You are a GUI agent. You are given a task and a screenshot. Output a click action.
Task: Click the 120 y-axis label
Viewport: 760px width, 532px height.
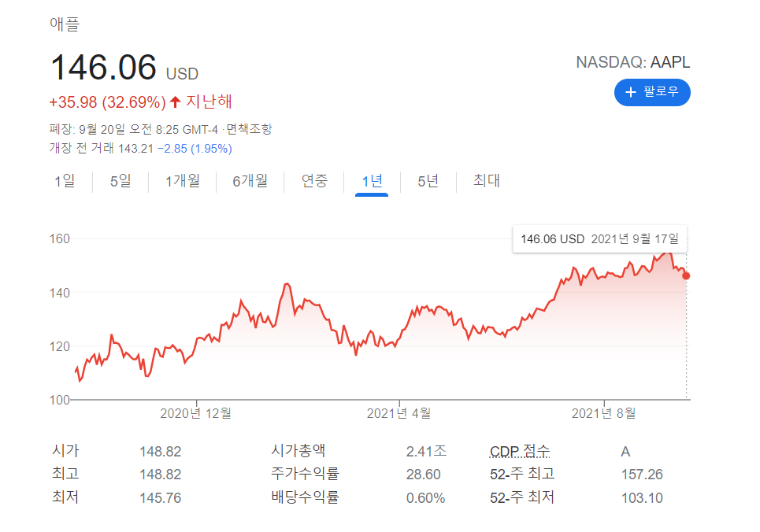click(60, 347)
